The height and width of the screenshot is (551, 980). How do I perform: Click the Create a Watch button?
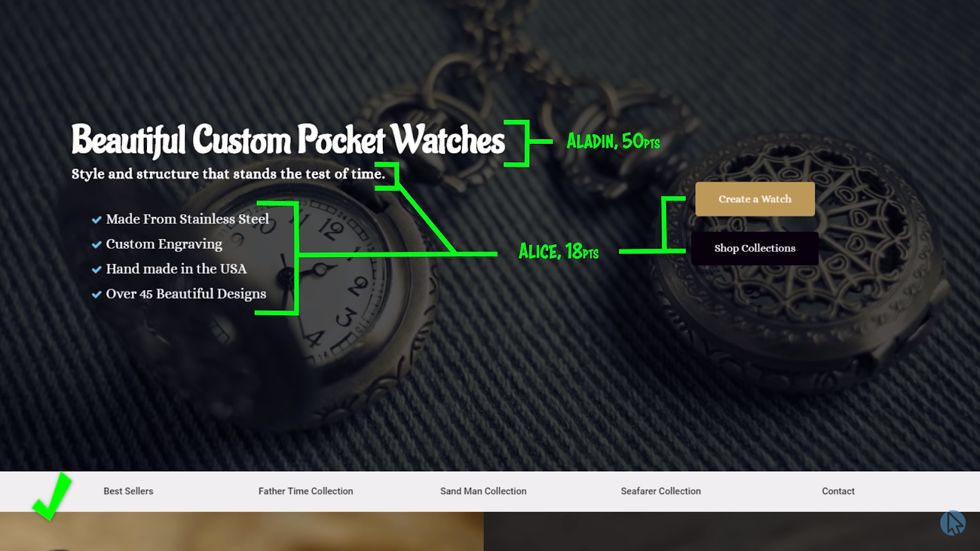pyautogui.click(x=755, y=199)
